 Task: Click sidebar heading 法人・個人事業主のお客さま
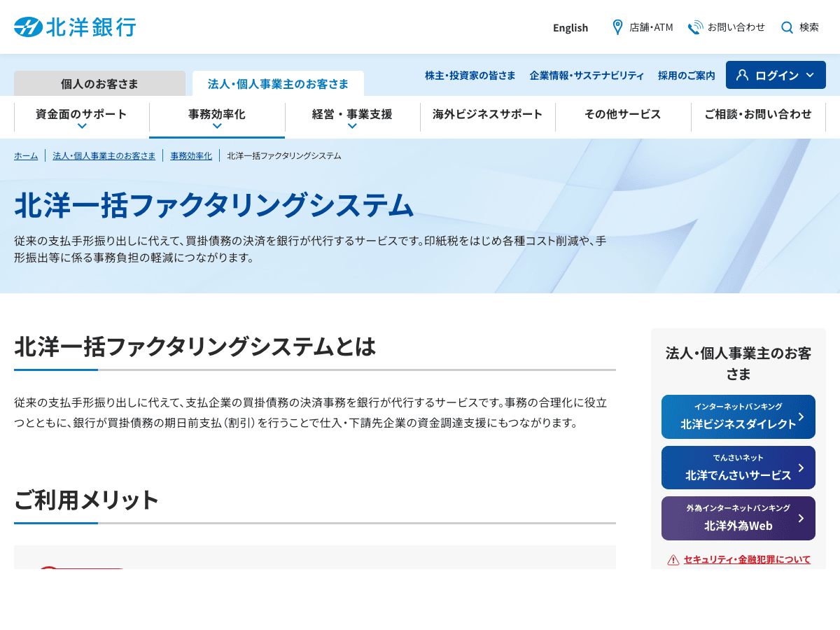click(x=738, y=363)
